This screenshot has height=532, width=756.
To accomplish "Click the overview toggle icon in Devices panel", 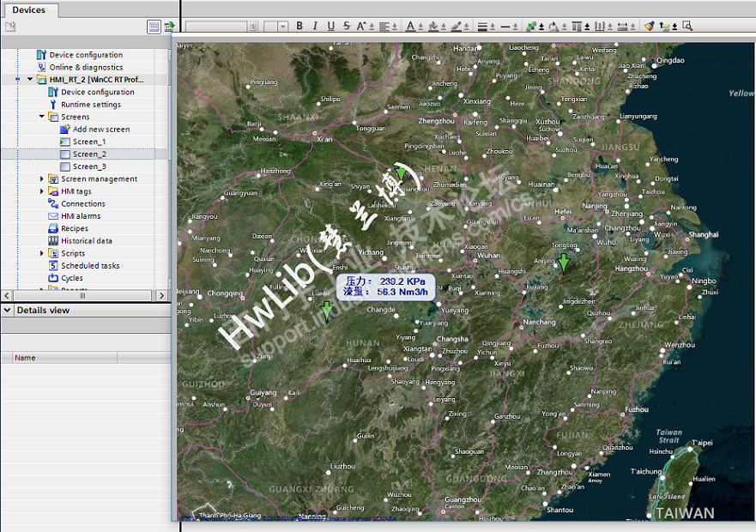I will pyautogui.click(x=154, y=27).
